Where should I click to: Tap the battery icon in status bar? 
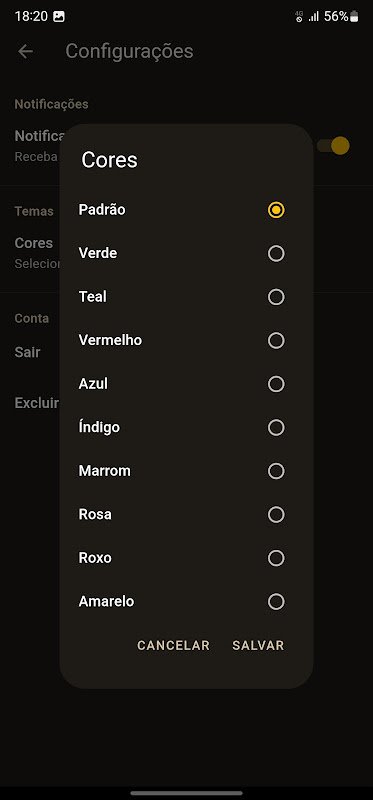click(354, 16)
